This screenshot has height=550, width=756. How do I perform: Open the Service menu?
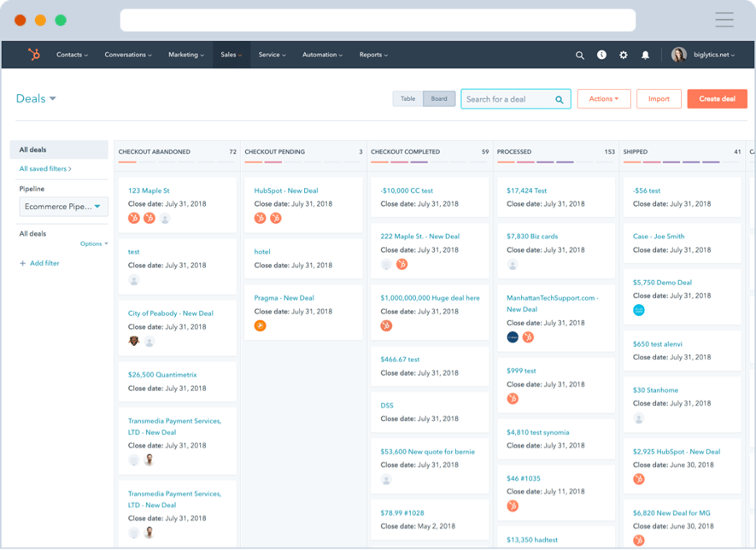point(272,55)
